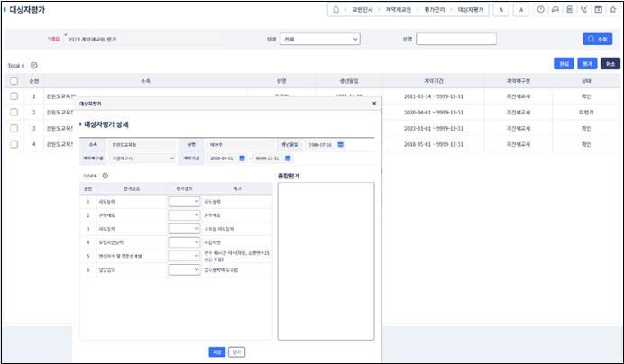Add page to favorites with star icon
The height and width of the screenshot is (364, 624).
613,10
